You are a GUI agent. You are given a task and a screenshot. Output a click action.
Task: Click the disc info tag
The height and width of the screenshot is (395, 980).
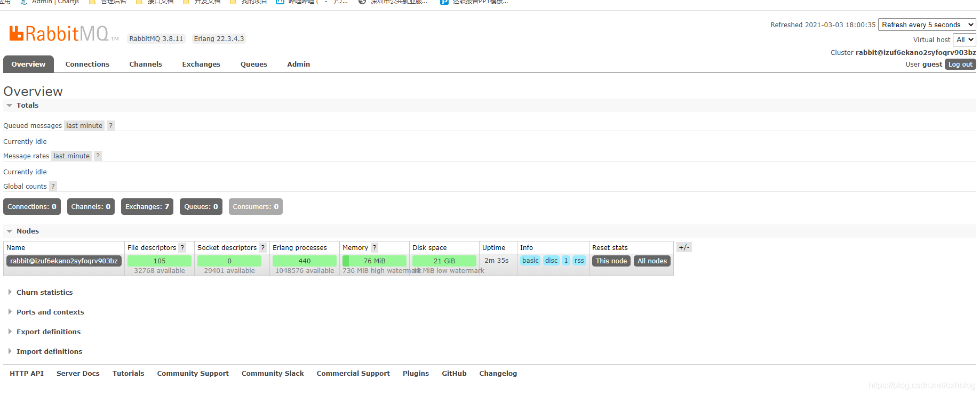(552, 261)
